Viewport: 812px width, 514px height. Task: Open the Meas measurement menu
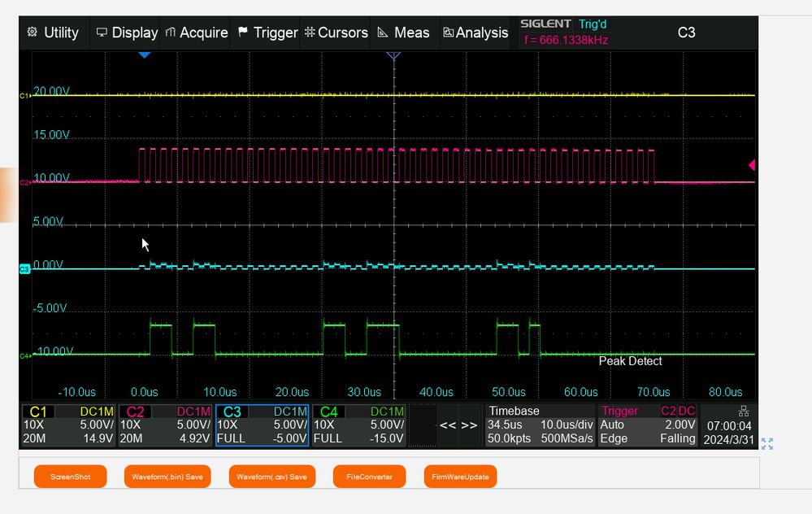coord(404,33)
